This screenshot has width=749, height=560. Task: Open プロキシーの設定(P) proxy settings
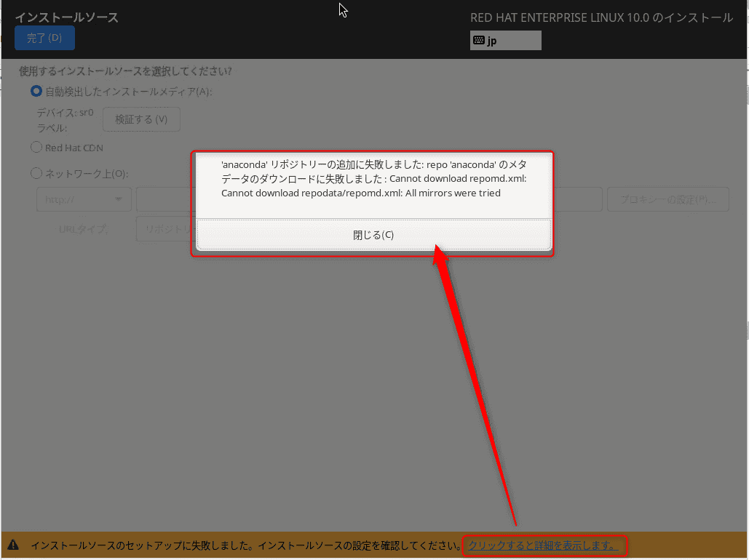tap(667, 199)
